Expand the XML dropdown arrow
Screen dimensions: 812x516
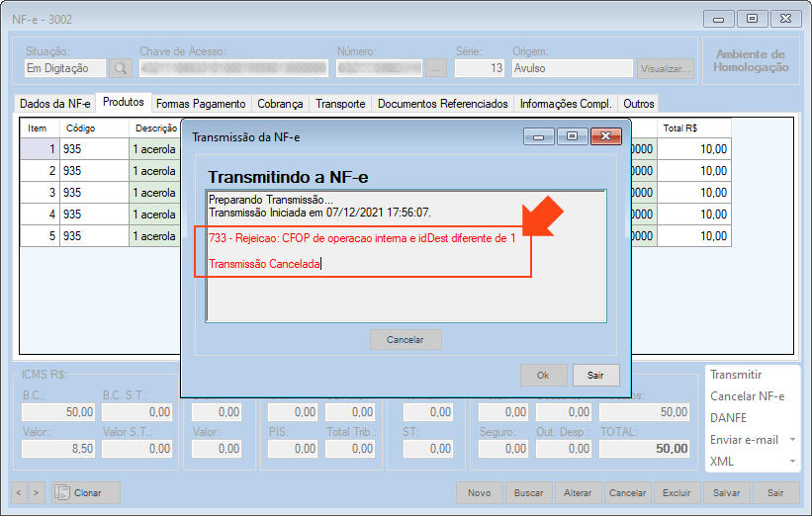[x=792, y=462]
